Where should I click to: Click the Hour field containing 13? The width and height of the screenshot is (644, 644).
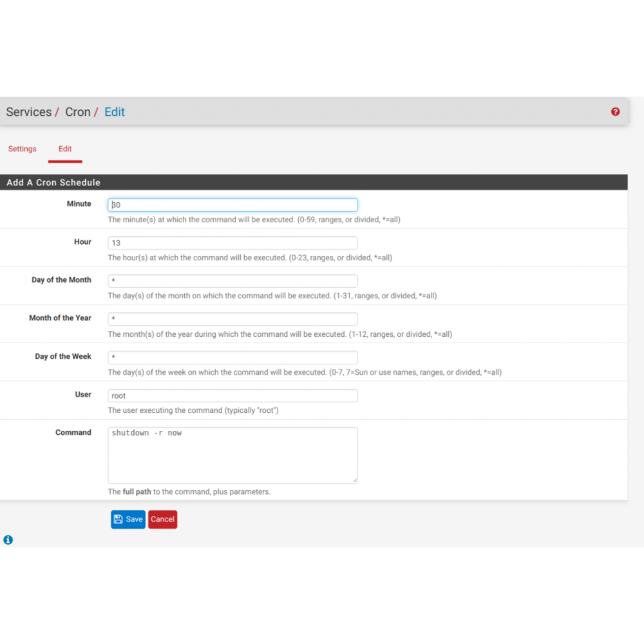click(232, 243)
